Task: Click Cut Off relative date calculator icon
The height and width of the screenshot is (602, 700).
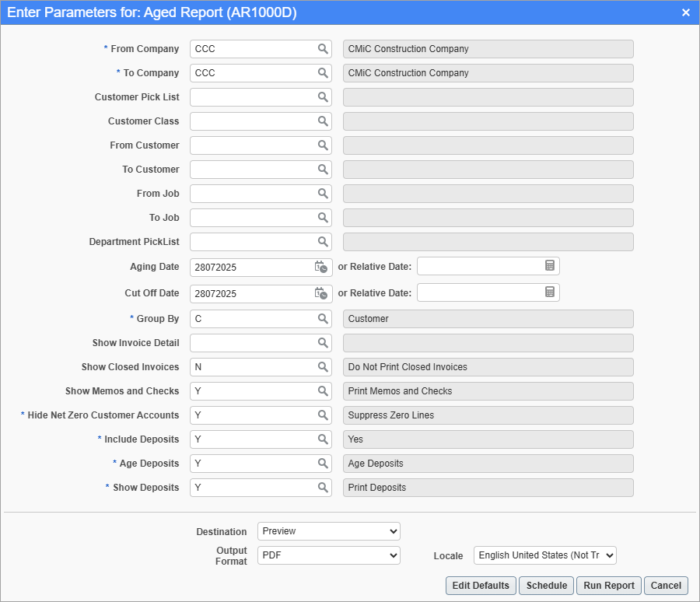Action: [x=550, y=292]
